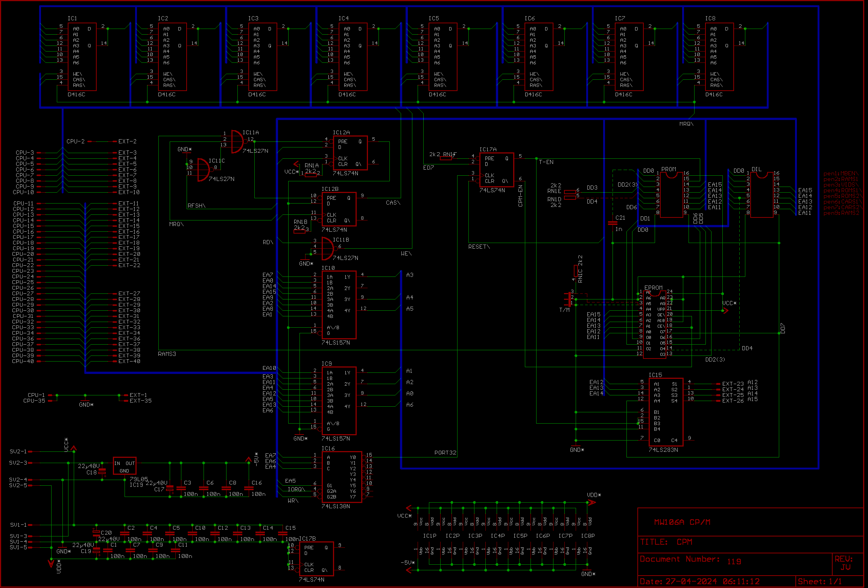
Task: Click the 'T-EN' net label
Action: click(546, 162)
